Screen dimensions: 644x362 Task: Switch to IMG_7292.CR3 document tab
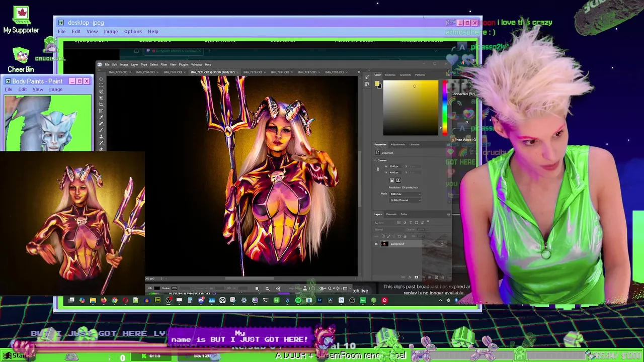pos(335,72)
